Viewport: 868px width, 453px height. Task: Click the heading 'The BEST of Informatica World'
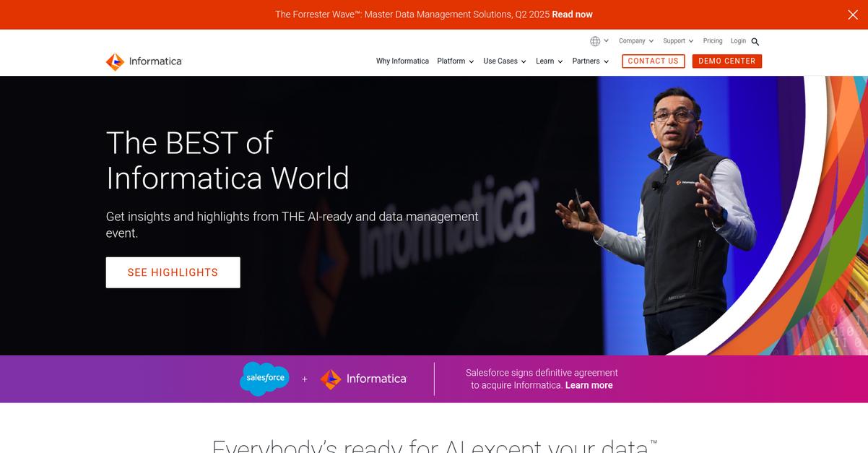click(227, 160)
